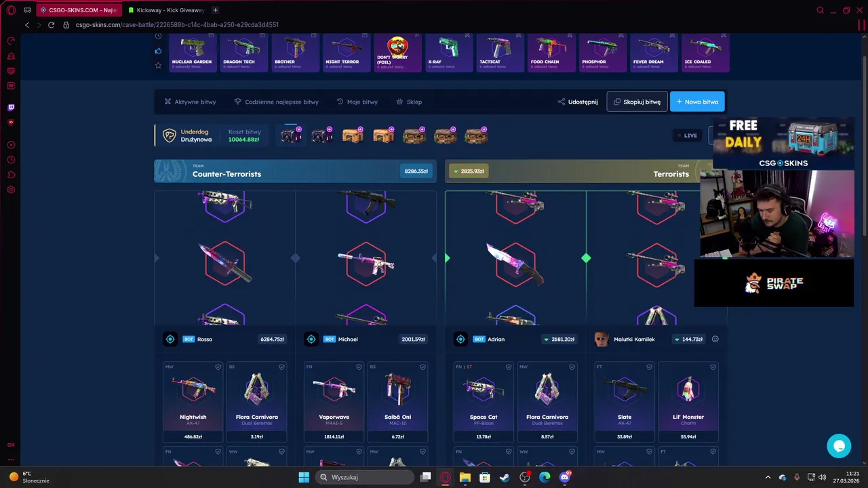Open Twitch in the Opera sidebar
The image size is (868, 488).
11,107
